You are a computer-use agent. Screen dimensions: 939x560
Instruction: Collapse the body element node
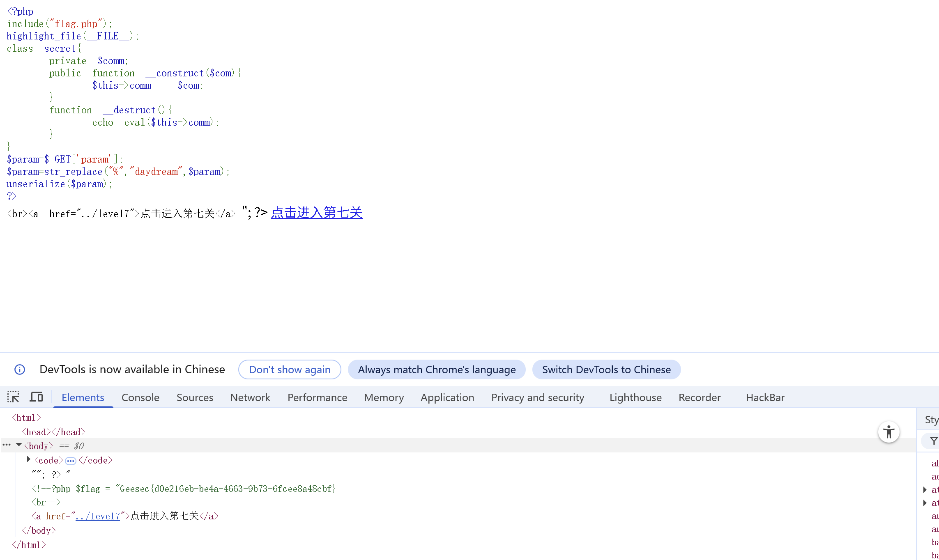tap(19, 445)
